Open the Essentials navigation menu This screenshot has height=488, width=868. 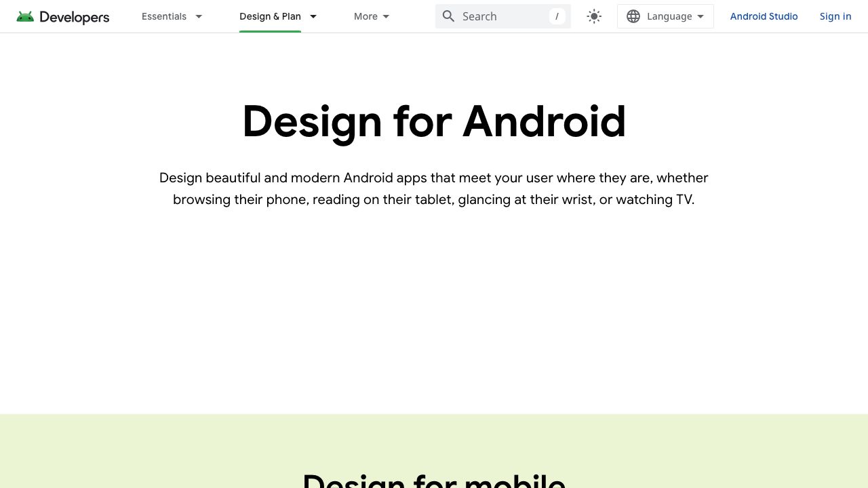coord(163,16)
